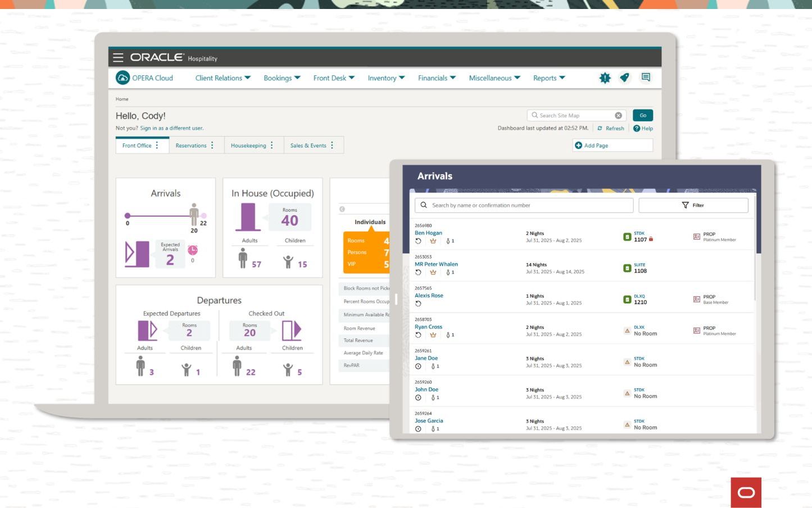Click the warning triangle in John Doe row
Screen dimensions: 812x508
(627, 393)
